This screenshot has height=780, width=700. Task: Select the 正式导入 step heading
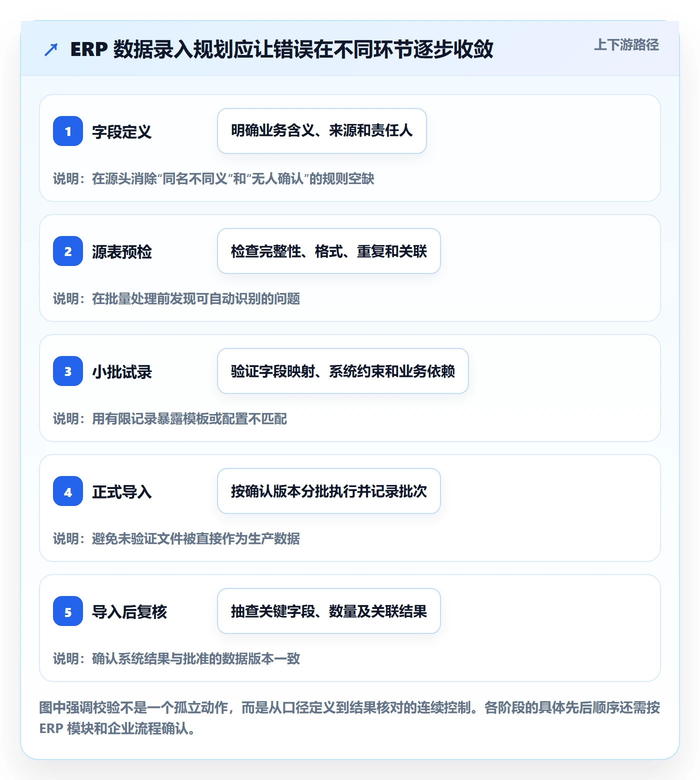(121, 492)
